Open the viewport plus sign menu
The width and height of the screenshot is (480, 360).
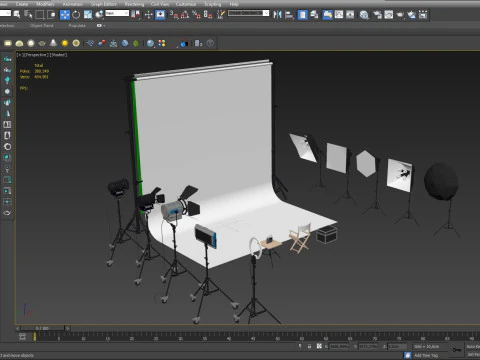(x=19, y=55)
